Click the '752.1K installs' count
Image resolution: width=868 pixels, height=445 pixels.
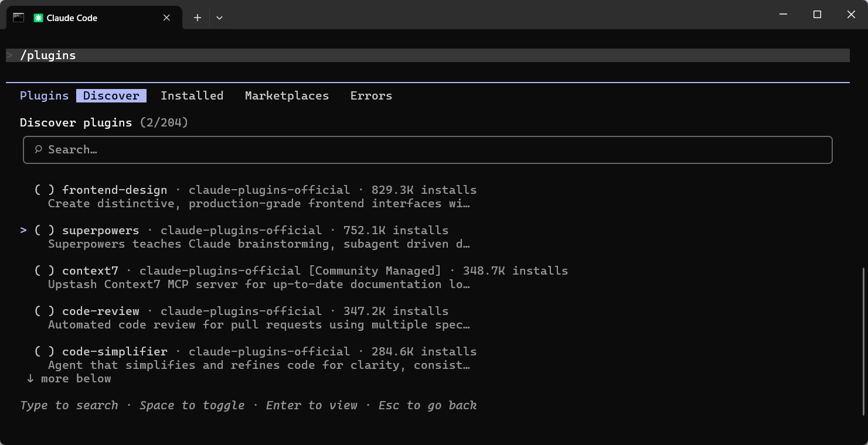point(396,230)
